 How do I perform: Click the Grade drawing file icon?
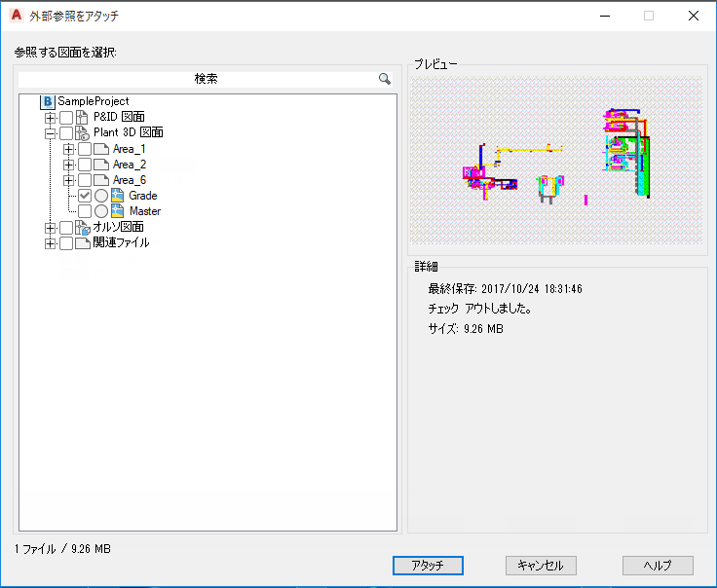[x=118, y=196]
